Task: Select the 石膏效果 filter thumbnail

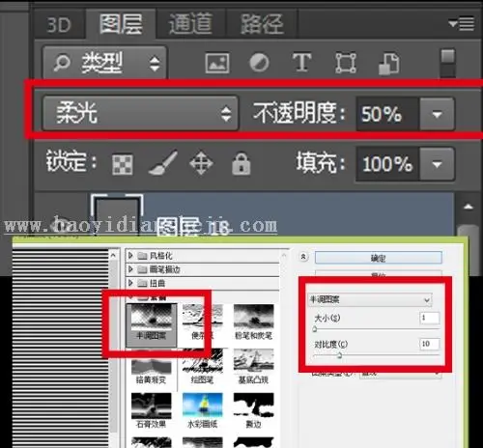Action: click(x=151, y=411)
